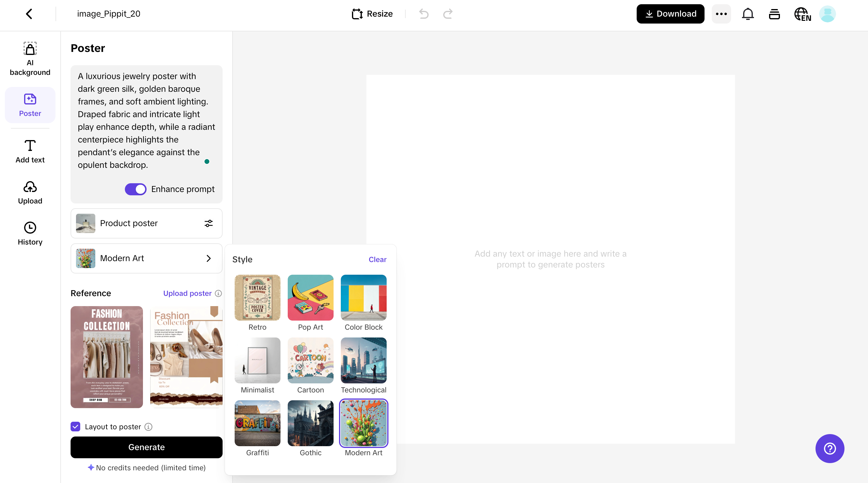Open the Upload panel

30,192
